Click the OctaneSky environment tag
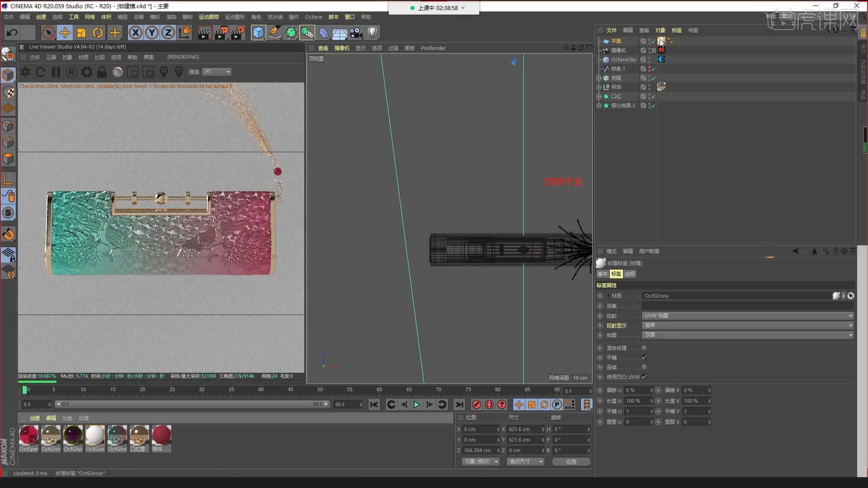 (x=661, y=59)
